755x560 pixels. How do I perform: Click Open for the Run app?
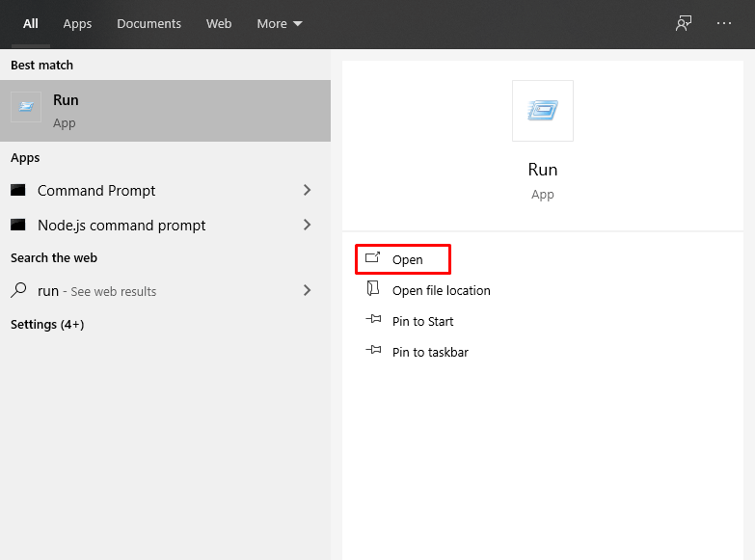[403, 259]
